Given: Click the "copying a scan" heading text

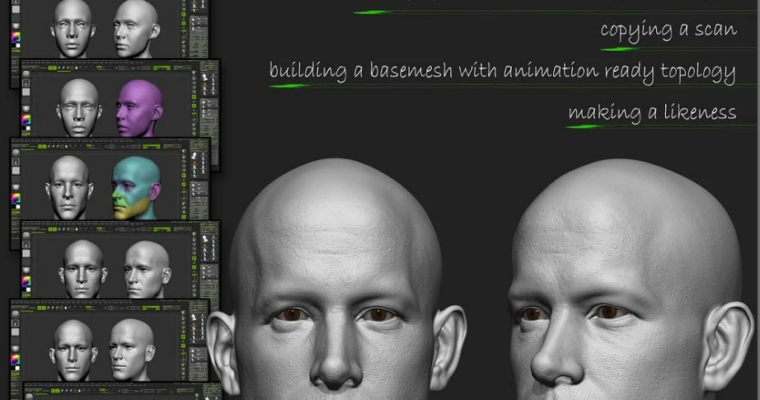Looking at the screenshot, I should 668,31.
